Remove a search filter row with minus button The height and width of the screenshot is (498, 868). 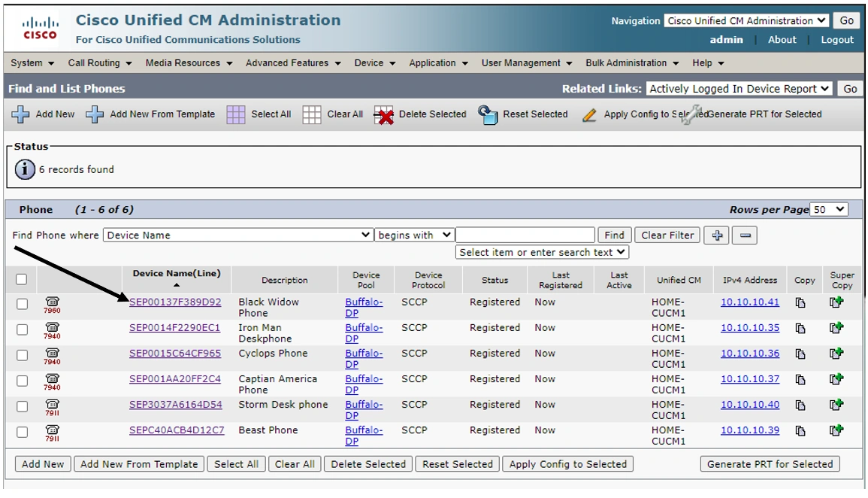pos(745,235)
